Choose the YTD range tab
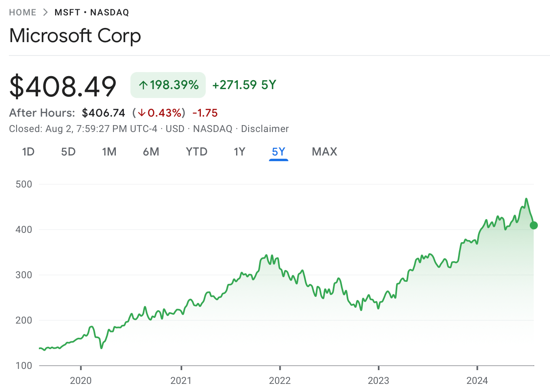This screenshot has width=550, height=392. coord(196,152)
